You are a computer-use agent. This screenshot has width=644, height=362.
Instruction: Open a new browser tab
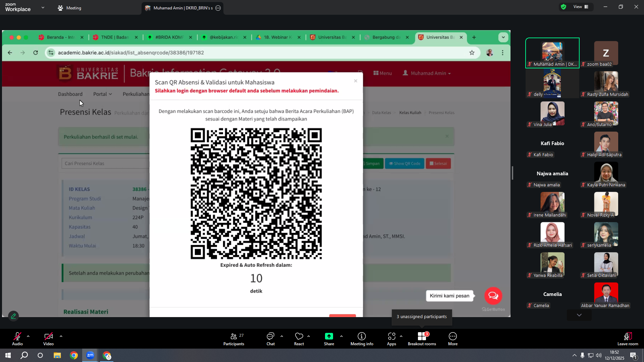(474, 37)
